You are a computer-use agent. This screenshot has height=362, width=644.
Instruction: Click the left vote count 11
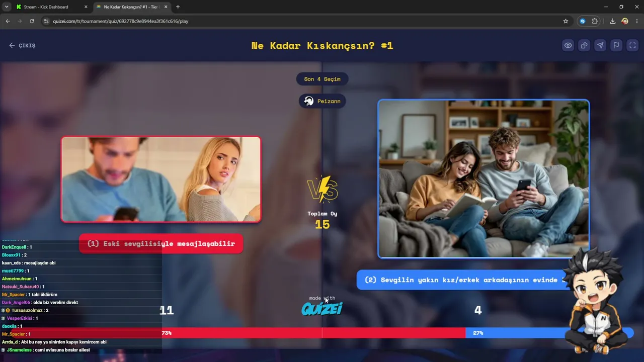[x=167, y=310]
